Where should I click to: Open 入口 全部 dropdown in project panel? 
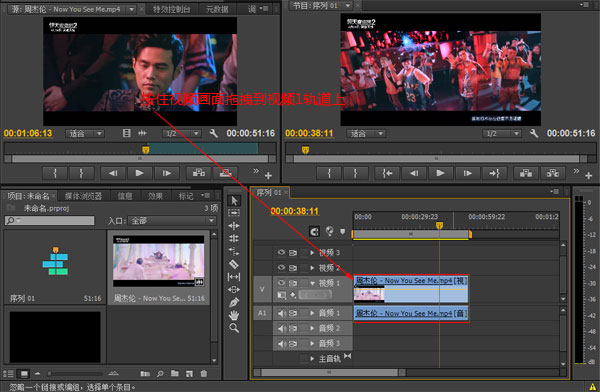[x=172, y=221]
